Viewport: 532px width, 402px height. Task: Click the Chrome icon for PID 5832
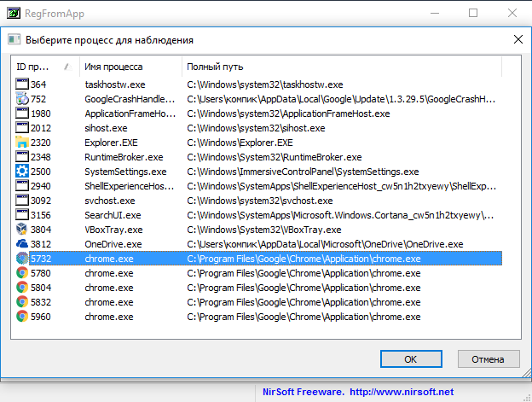tap(22, 302)
